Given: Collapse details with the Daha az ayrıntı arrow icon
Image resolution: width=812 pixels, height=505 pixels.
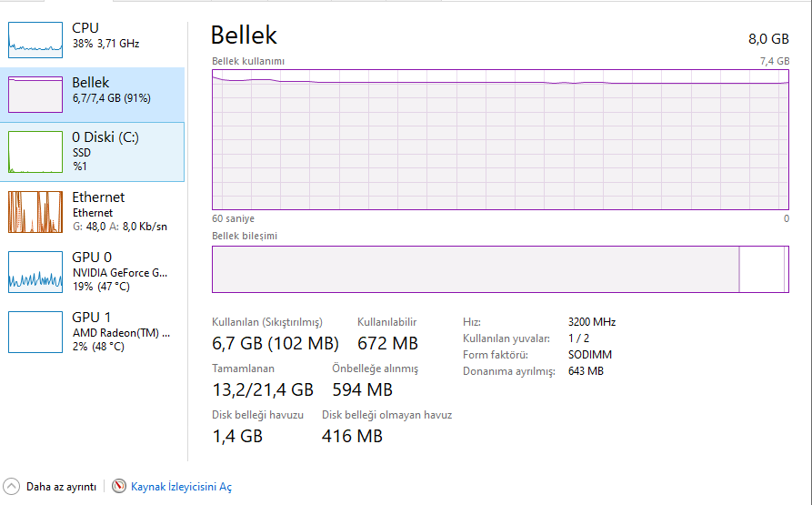Looking at the screenshot, I should pyautogui.click(x=11, y=487).
